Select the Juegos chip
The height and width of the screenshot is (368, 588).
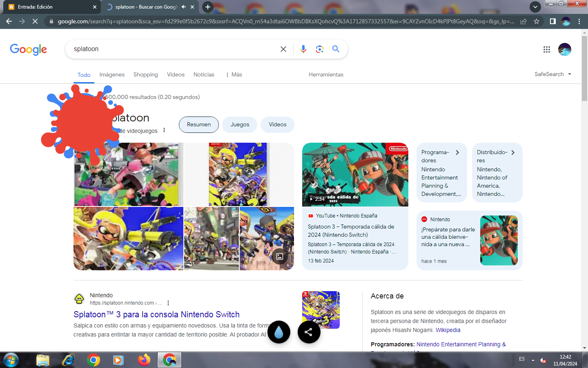(240, 125)
